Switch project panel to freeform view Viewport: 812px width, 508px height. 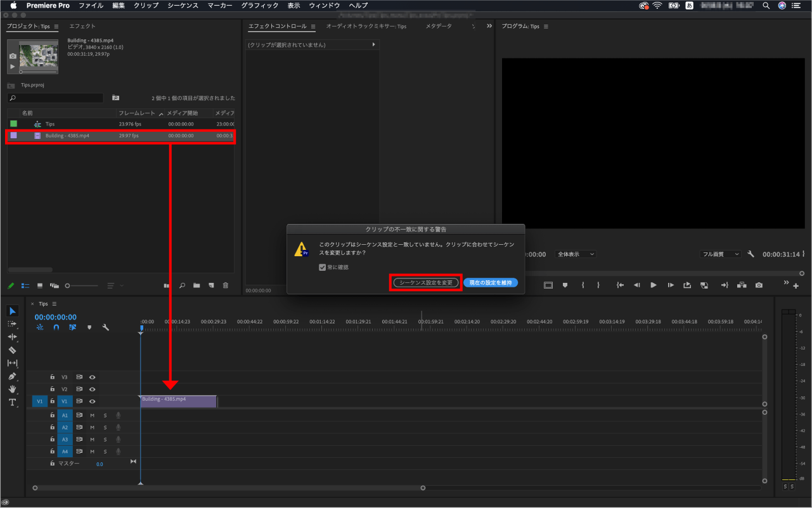tap(55, 285)
